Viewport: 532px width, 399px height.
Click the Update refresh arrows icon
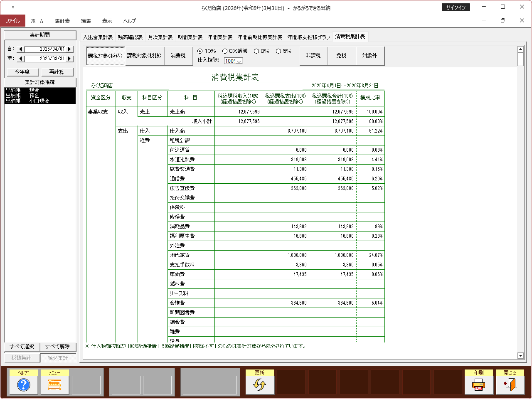pyautogui.click(x=260, y=385)
